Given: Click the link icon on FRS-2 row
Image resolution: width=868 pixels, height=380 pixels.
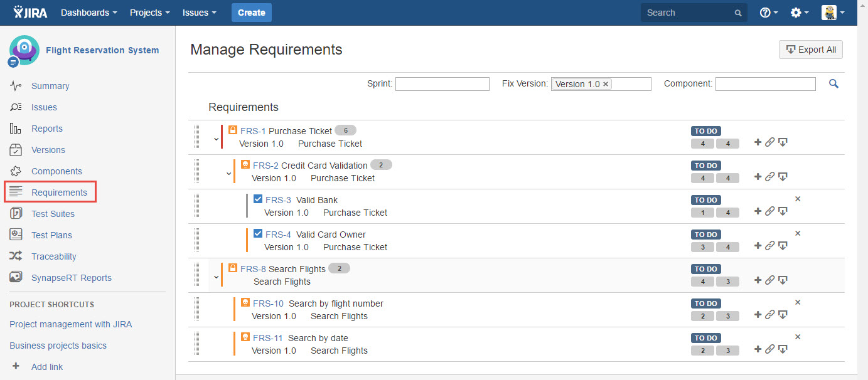Looking at the screenshot, I should pos(769,177).
